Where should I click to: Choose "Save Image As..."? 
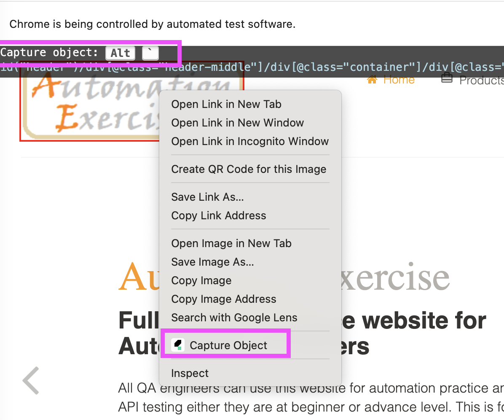[x=212, y=262]
